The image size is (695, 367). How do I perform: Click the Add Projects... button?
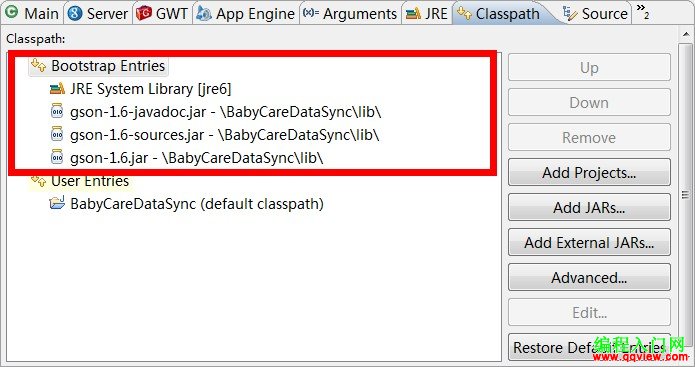click(x=589, y=172)
